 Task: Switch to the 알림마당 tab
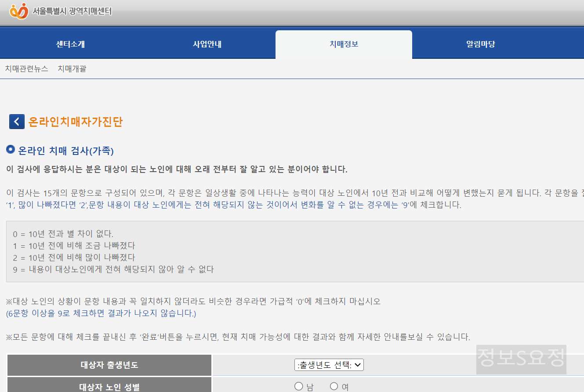pyautogui.click(x=480, y=43)
